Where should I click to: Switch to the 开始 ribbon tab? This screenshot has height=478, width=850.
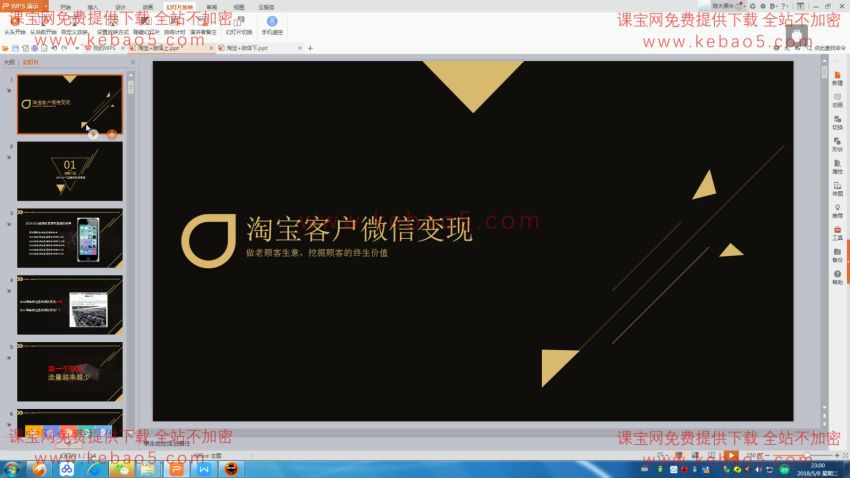coord(66,7)
